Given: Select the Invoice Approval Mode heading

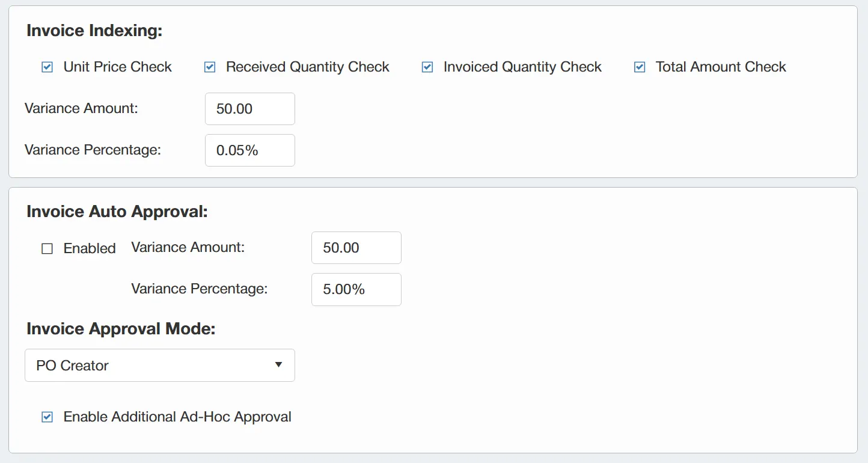Looking at the screenshot, I should tap(121, 329).
